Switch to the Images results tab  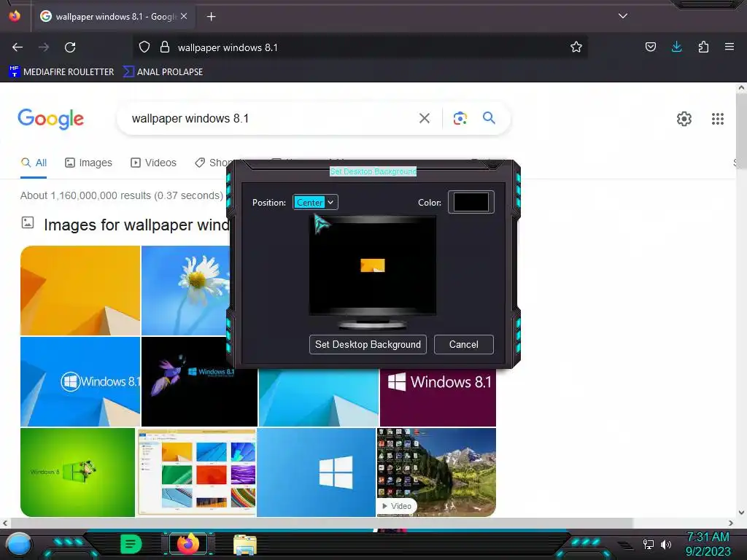[x=88, y=163]
